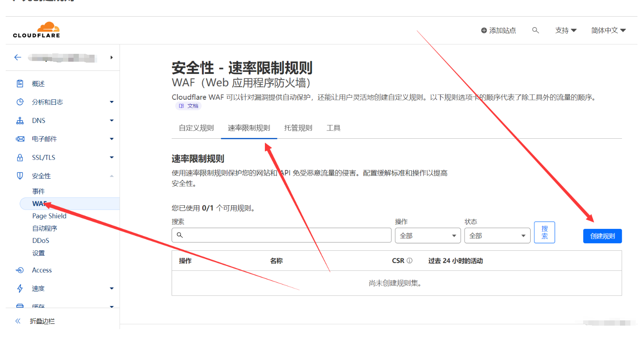The width and height of the screenshot is (644, 337).
Task: Open the 支持 dropdown menu
Action: pos(566,30)
